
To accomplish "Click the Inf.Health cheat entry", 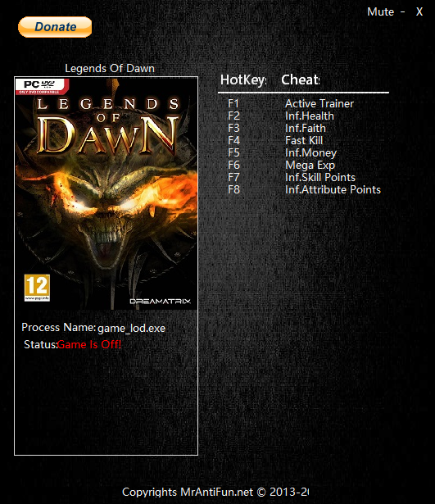I will click(310, 116).
